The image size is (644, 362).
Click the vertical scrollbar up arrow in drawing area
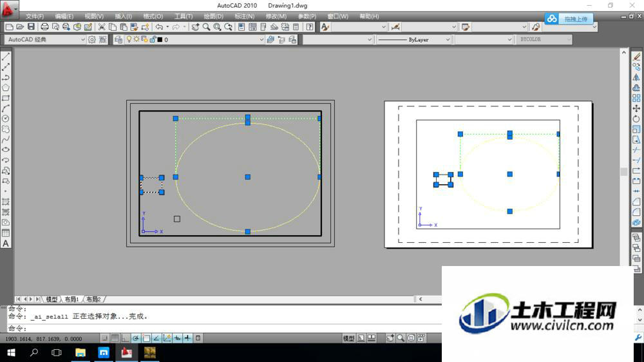624,53
